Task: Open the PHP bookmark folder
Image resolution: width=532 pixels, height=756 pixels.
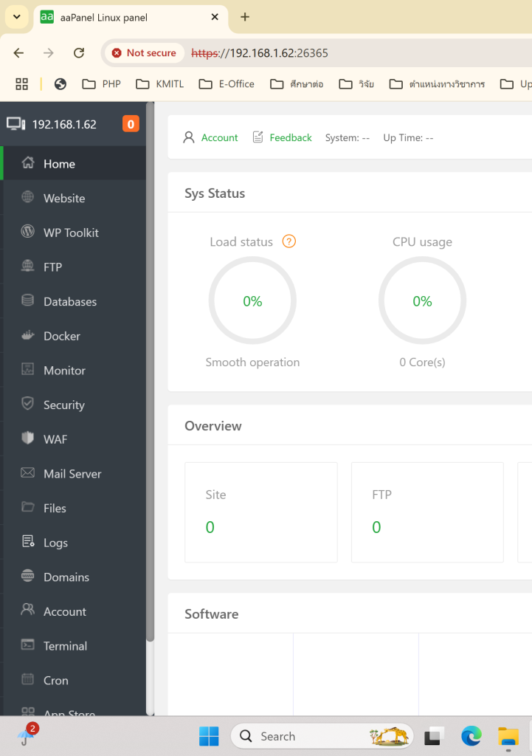Action: (x=101, y=84)
